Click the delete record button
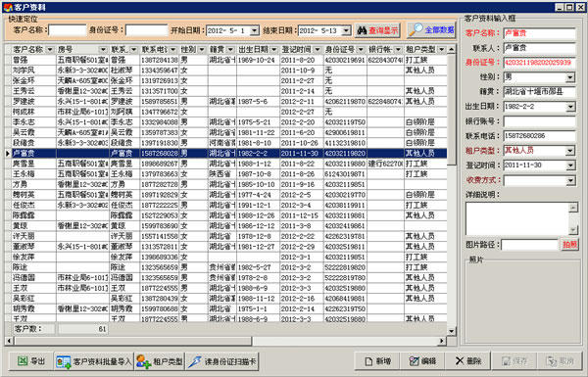The image size is (588, 377). pyautogui.click(x=468, y=361)
